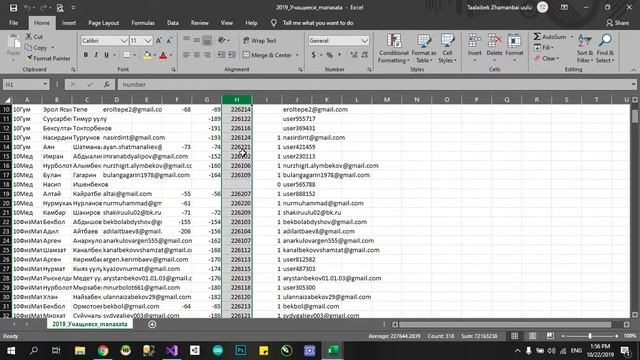Click Merge & Center
This screenshot has width=640, height=360.
268,55
